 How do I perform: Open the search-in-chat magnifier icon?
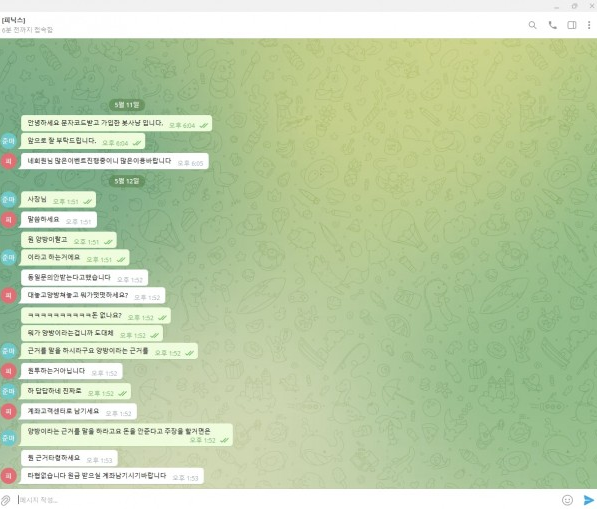tap(532, 25)
